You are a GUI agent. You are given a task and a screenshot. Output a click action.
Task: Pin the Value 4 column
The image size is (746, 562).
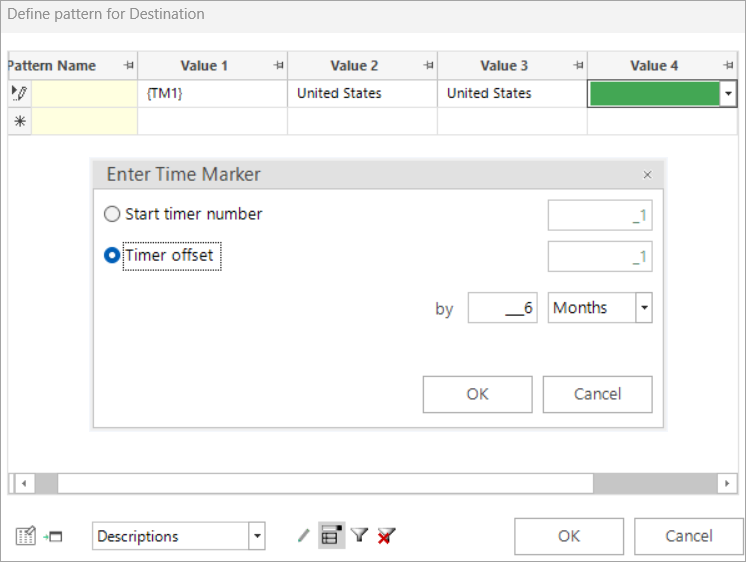(728, 65)
